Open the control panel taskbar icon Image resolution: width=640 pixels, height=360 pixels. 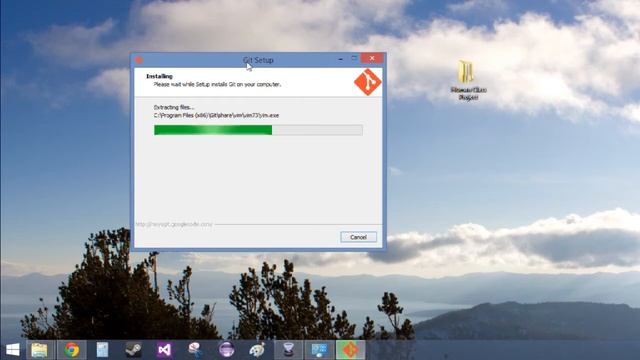(x=319, y=350)
